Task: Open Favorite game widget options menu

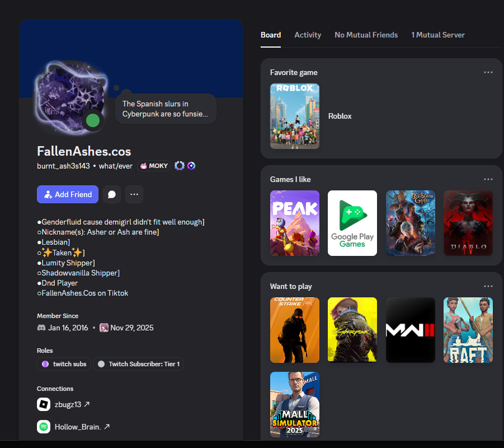Action: point(488,72)
